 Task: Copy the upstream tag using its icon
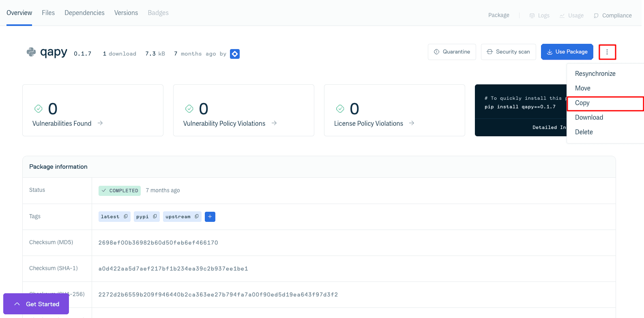coord(197,217)
